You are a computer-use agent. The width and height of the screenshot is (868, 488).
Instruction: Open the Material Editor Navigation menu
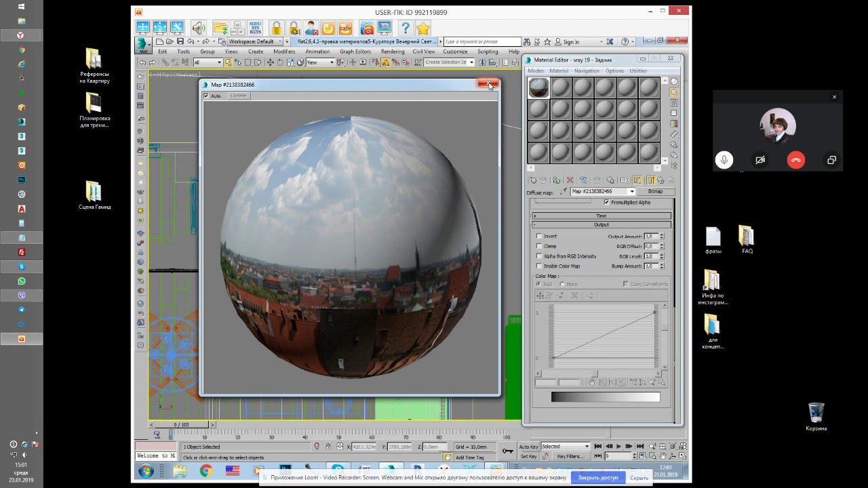(587, 71)
